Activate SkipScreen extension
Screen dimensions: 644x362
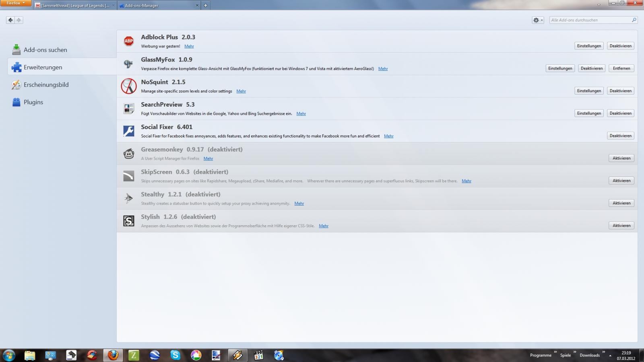click(621, 181)
